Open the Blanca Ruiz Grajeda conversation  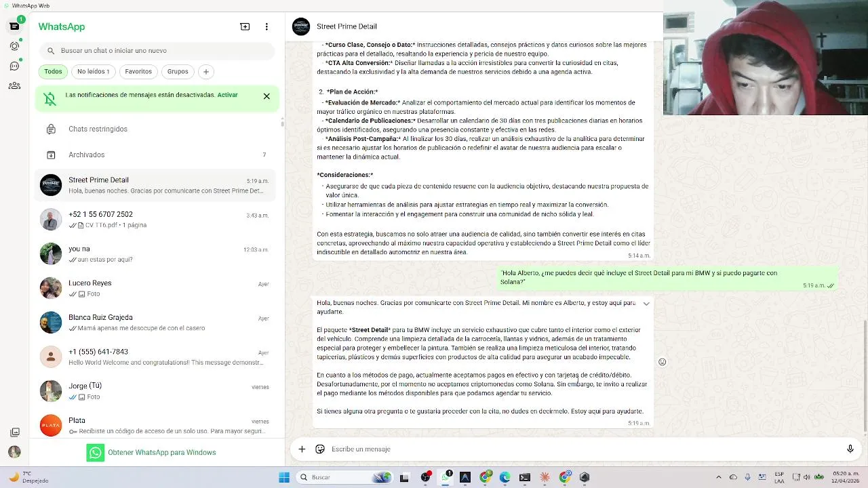(157, 323)
